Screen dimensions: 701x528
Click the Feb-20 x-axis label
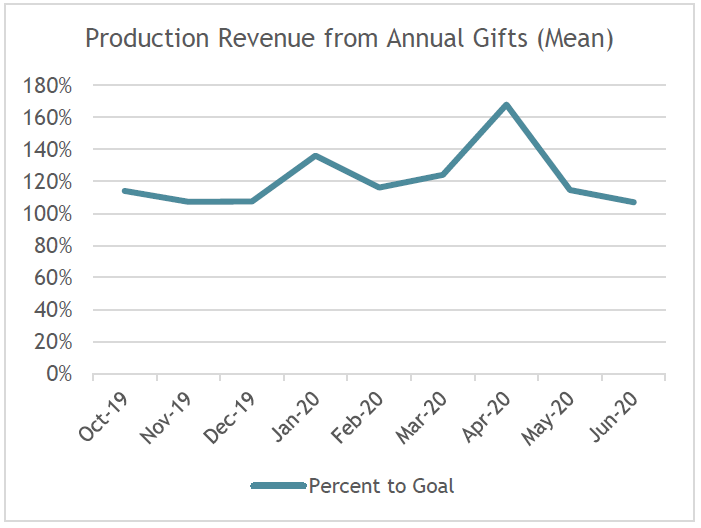(x=357, y=418)
